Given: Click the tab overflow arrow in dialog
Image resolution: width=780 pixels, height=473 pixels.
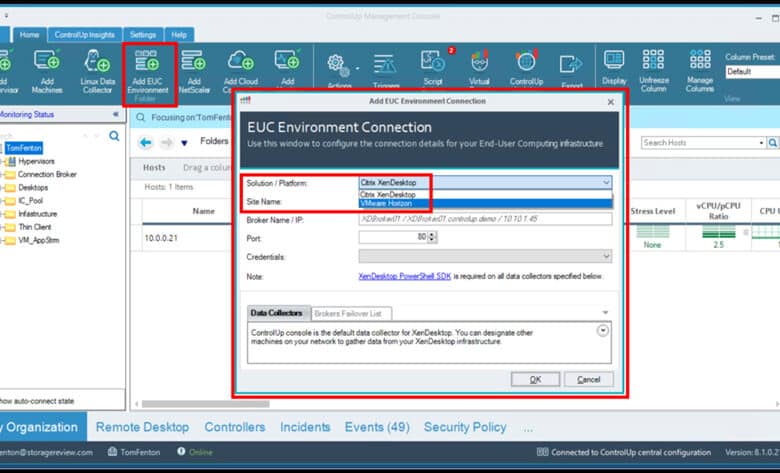Looking at the screenshot, I should [605, 313].
